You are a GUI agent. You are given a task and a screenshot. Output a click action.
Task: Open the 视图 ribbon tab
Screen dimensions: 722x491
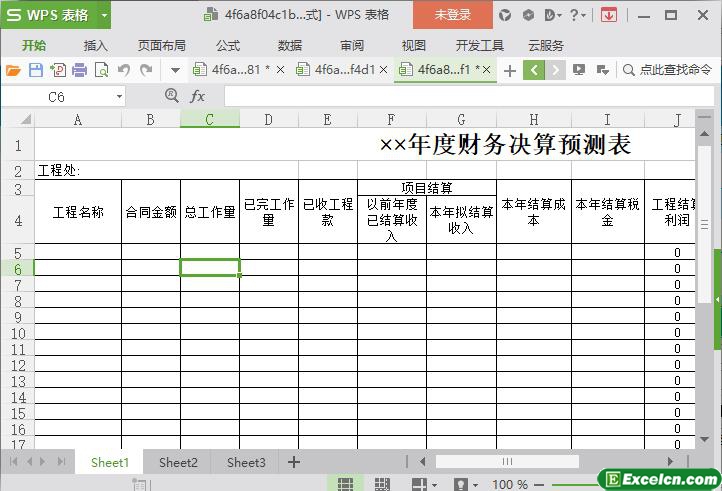click(413, 46)
